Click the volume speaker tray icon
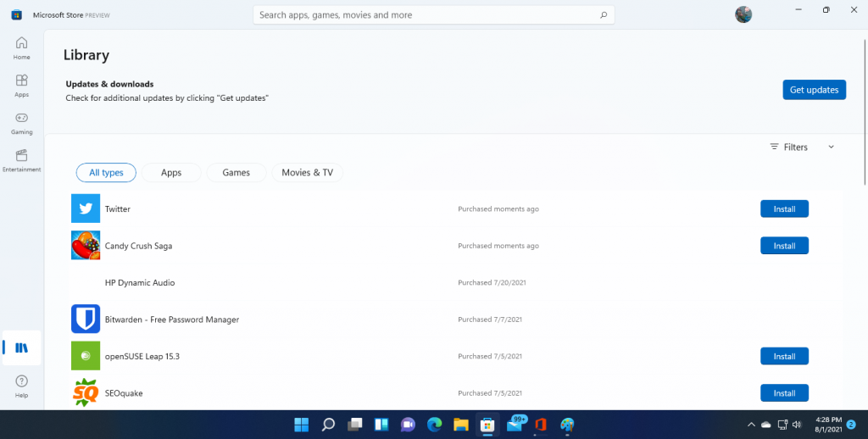The image size is (868, 439). (x=797, y=425)
